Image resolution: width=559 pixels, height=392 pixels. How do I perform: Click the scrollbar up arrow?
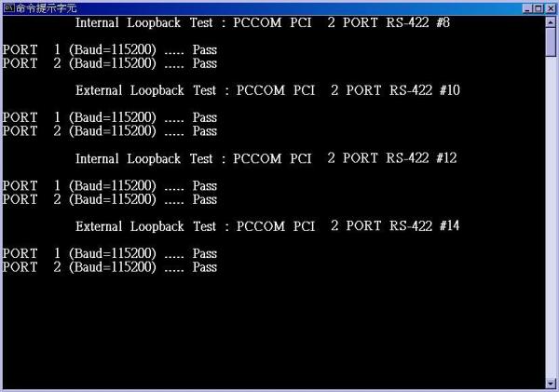(551, 22)
